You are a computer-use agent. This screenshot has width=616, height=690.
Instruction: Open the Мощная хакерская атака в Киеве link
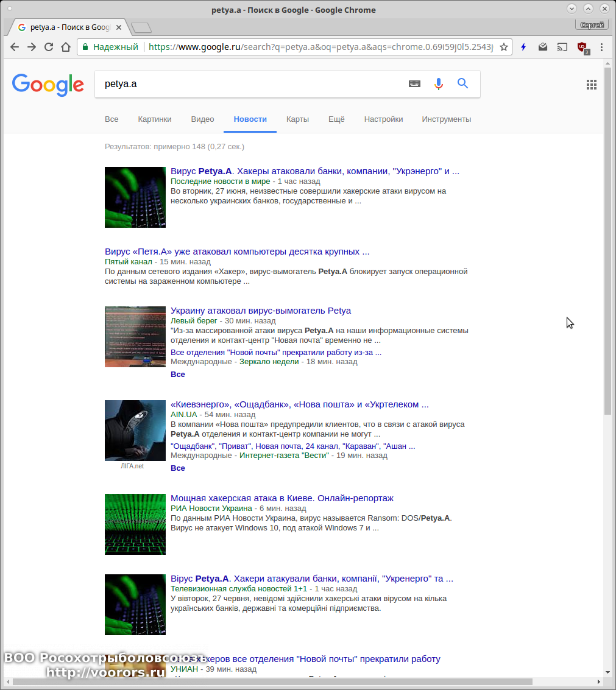(282, 498)
